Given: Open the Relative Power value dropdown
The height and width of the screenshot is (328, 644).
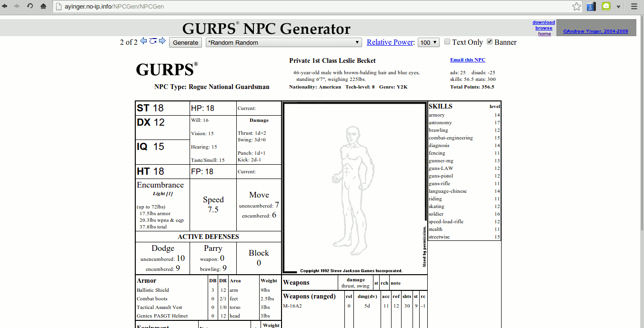Looking at the screenshot, I should 428,42.
